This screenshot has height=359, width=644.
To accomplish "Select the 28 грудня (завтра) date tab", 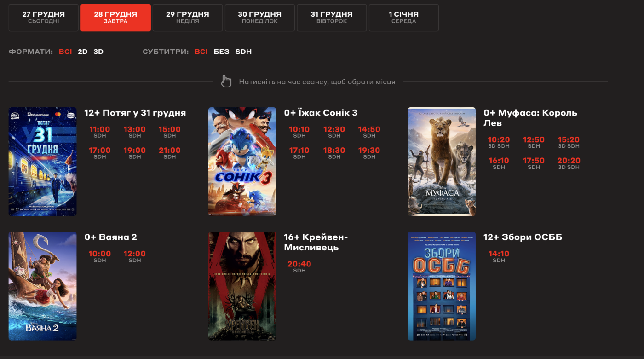I will pyautogui.click(x=115, y=18).
